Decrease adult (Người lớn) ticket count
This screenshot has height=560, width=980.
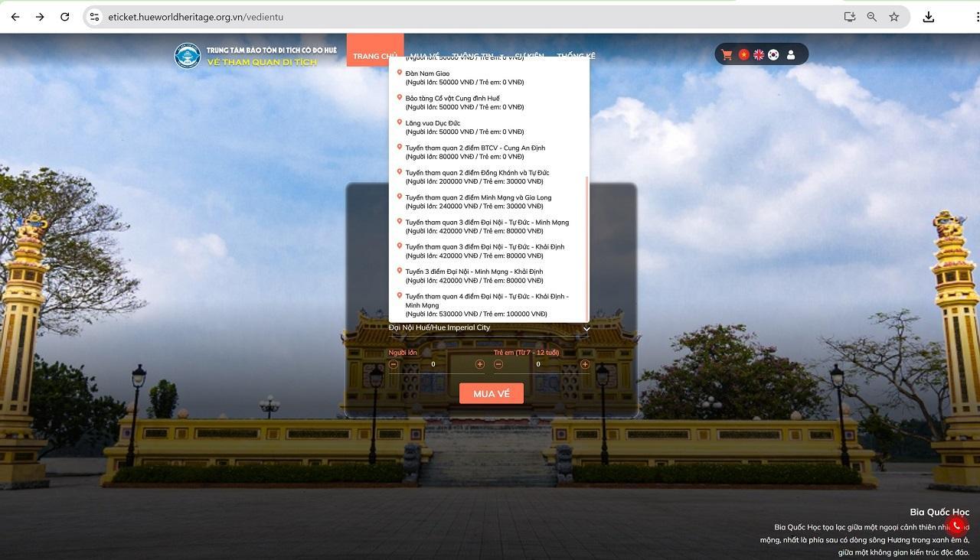394,364
